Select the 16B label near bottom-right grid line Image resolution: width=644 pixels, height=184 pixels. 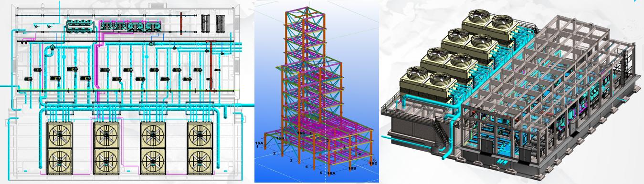pyautogui.click(x=352, y=168)
